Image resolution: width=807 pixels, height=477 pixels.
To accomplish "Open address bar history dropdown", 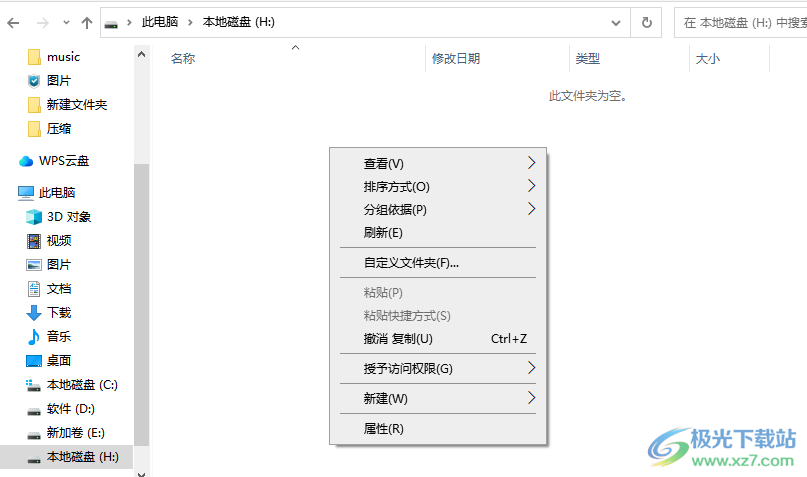I will pos(616,23).
